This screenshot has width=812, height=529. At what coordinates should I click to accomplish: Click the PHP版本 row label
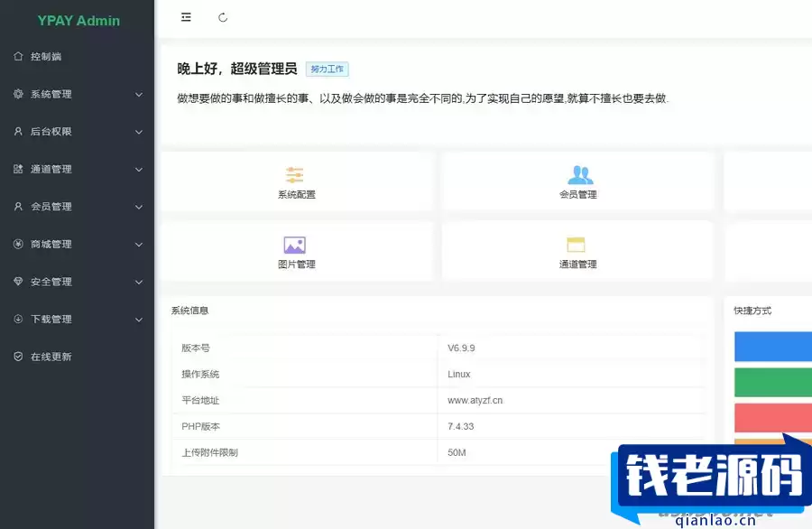pos(200,426)
